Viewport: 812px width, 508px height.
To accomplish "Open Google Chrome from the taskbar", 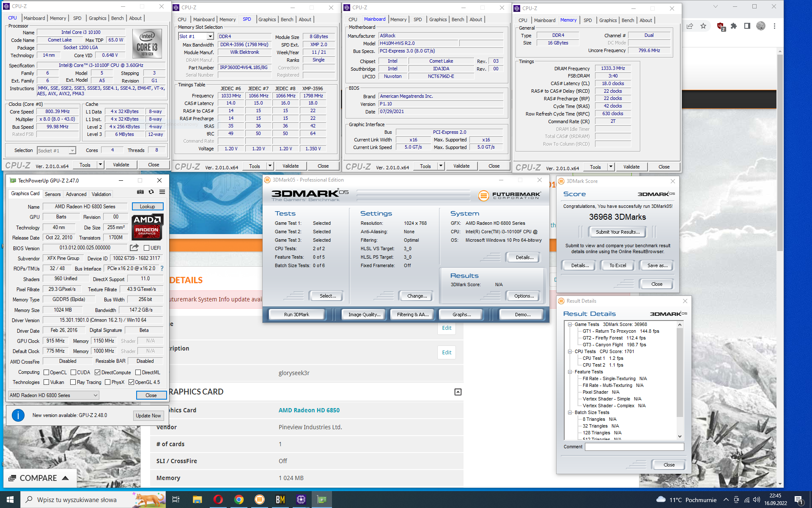I will point(239,500).
